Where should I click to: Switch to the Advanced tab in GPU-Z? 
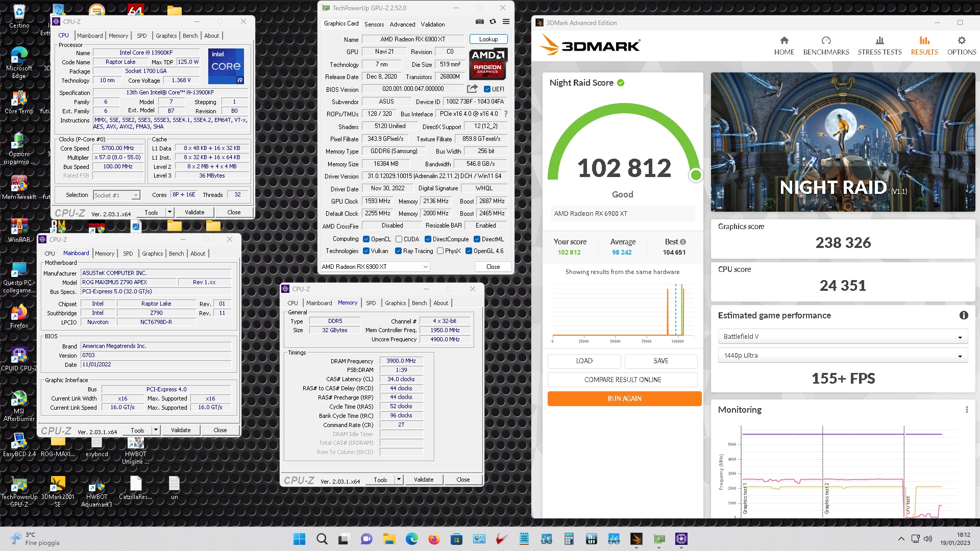coord(402,24)
